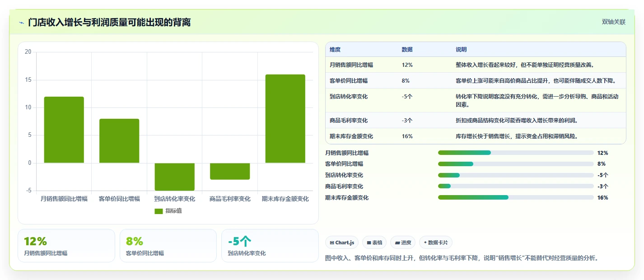
Task: Click the 指标值 legend text under the chart
Action: click(x=174, y=211)
